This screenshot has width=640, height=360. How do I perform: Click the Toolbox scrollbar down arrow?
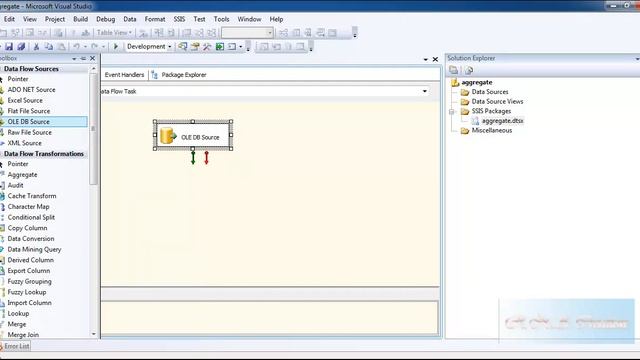coord(93,334)
